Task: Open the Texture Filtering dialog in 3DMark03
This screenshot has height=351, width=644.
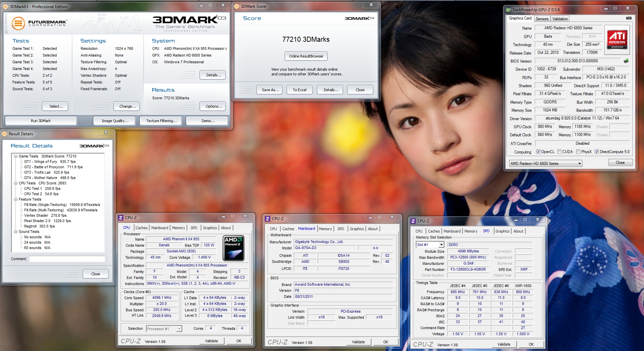Action: pyautogui.click(x=161, y=121)
